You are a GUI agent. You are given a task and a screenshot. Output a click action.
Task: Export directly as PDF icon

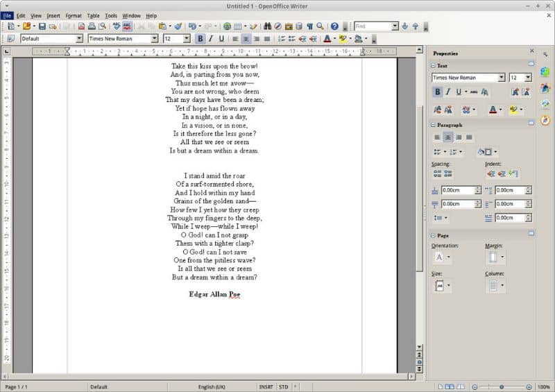click(x=81, y=26)
